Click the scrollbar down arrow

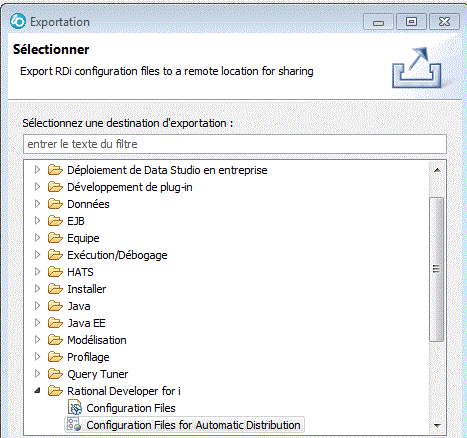(437, 425)
